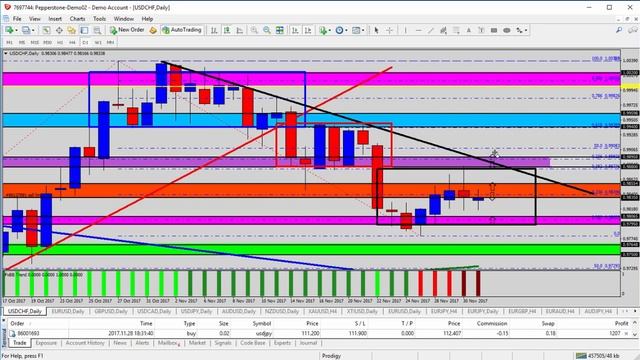Open the Data Window icon
Screen dimensions: 640x360
tap(59, 30)
